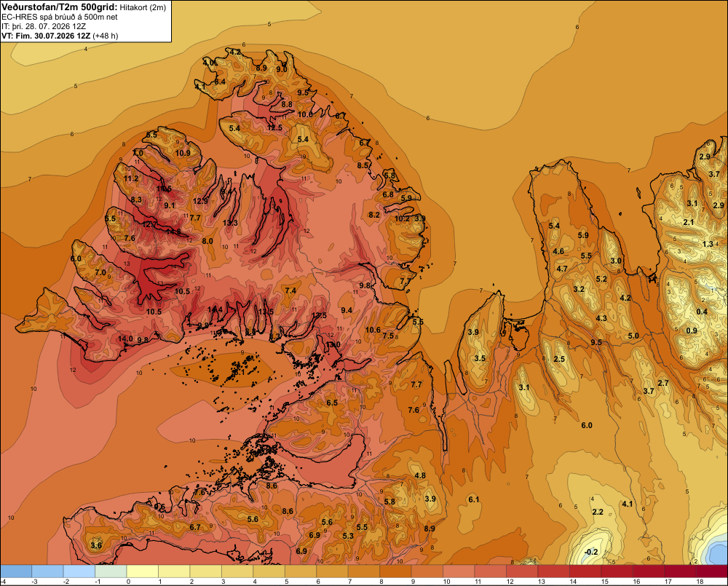Click the legend tick label 12
Screen dimensions: 728x586
(510, 582)
